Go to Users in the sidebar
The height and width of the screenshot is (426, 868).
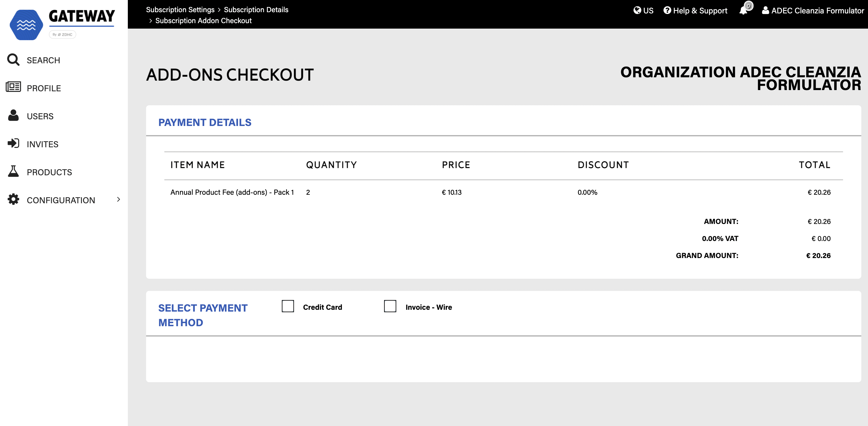point(40,116)
